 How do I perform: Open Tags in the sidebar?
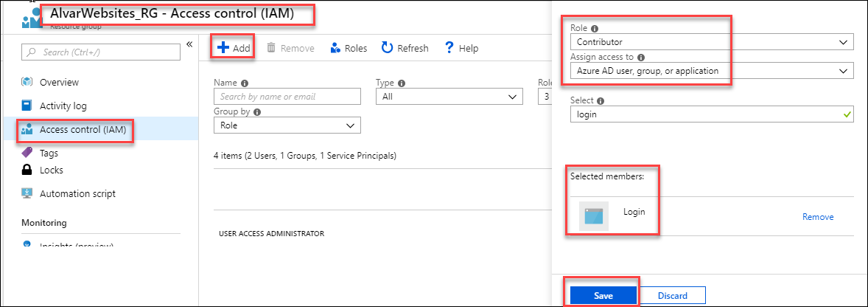pyautogui.click(x=49, y=153)
